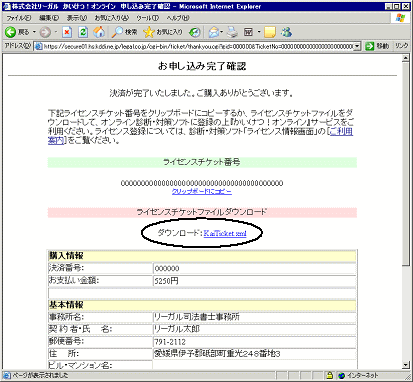
Task: Select payment number value 000000
Action: pyautogui.click(x=167, y=269)
